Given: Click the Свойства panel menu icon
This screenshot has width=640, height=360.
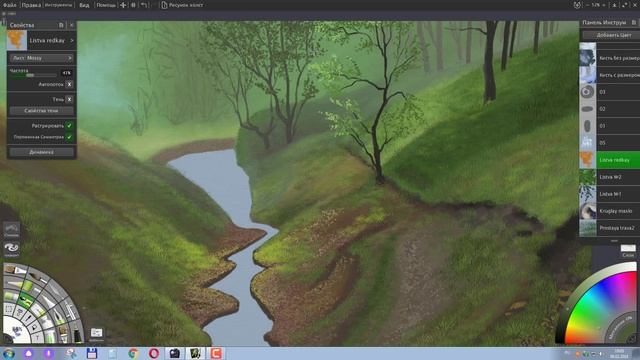Looking at the screenshot, I should coord(61,25).
